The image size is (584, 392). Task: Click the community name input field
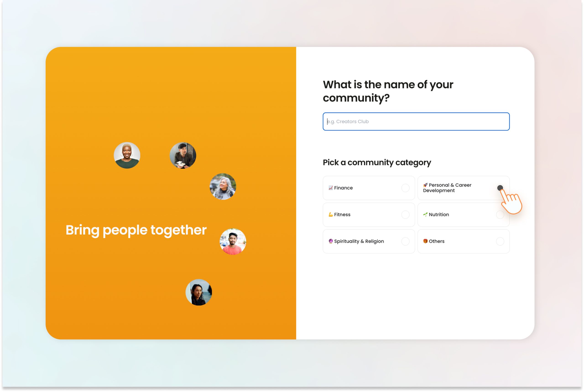(416, 121)
